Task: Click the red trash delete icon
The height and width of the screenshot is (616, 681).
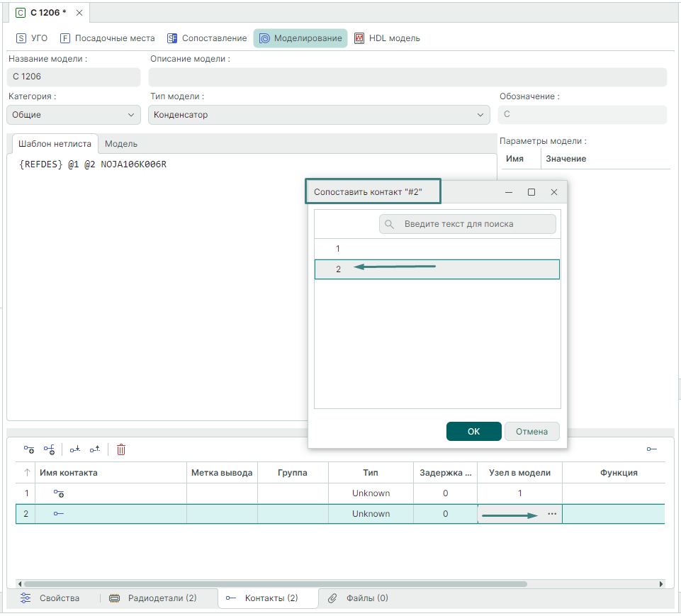Action: [121, 449]
